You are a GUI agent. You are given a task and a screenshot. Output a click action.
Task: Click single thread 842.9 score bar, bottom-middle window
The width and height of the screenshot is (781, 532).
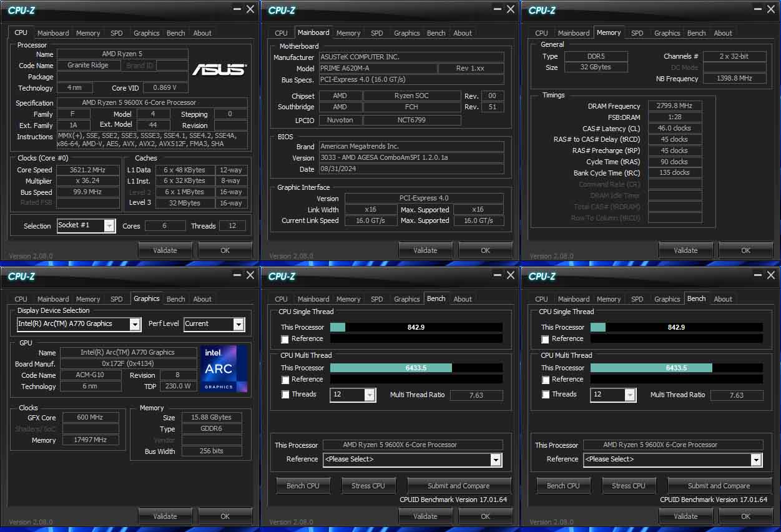click(x=416, y=327)
